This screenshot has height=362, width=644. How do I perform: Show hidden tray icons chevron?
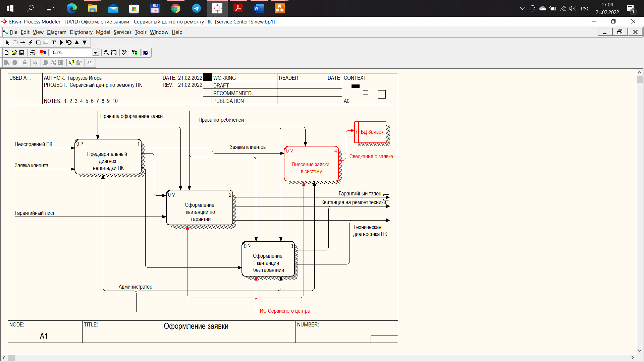(x=522, y=8)
